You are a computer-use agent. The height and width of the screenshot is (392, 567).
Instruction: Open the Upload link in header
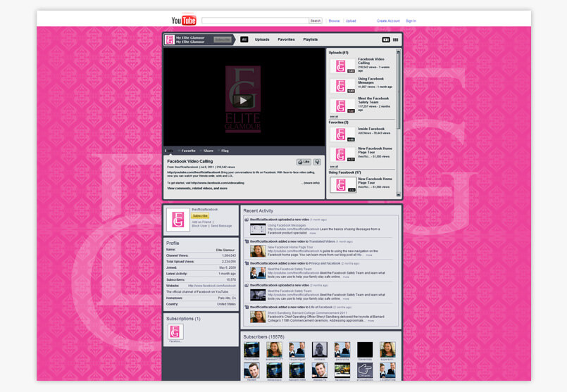(x=351, y=21)
